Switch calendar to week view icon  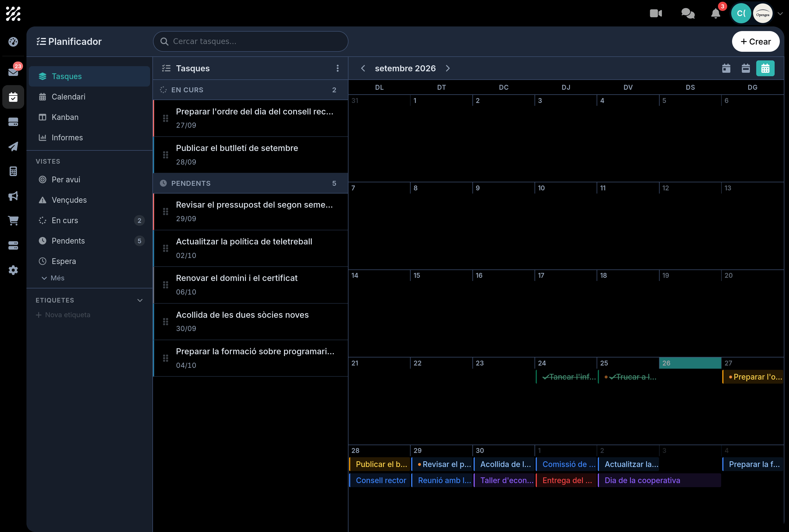coord(746,68)
